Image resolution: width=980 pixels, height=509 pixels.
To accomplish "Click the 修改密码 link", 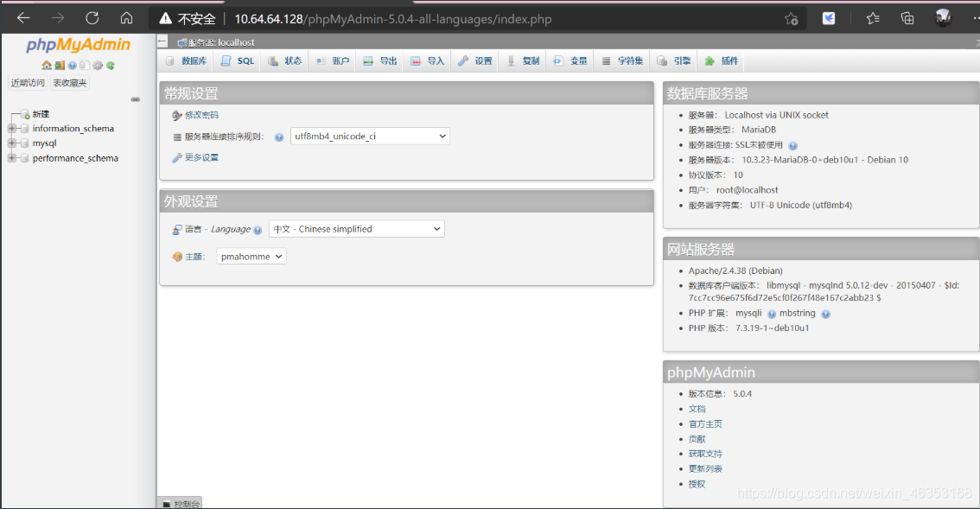I will tap(201, 115).
